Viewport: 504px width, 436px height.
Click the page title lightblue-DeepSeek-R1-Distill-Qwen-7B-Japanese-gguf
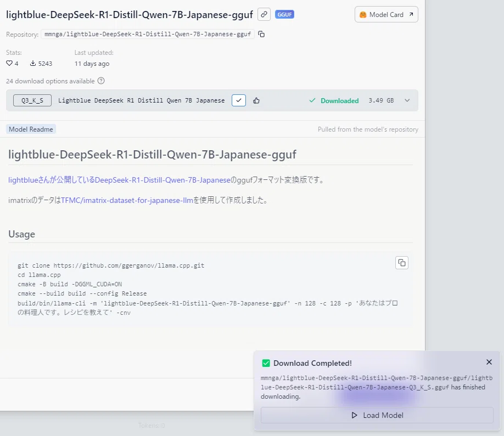coord(130,14)
